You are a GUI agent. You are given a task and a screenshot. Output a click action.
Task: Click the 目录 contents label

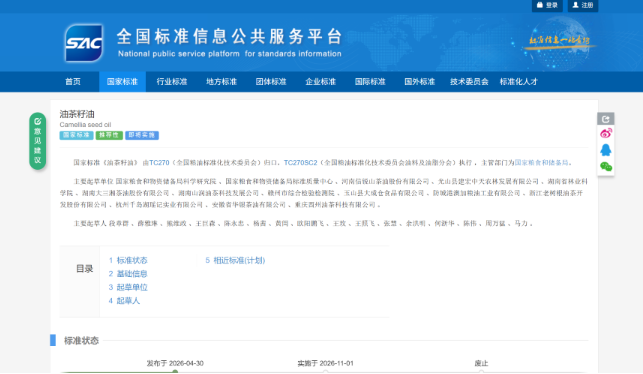click(x=84, y=269)
